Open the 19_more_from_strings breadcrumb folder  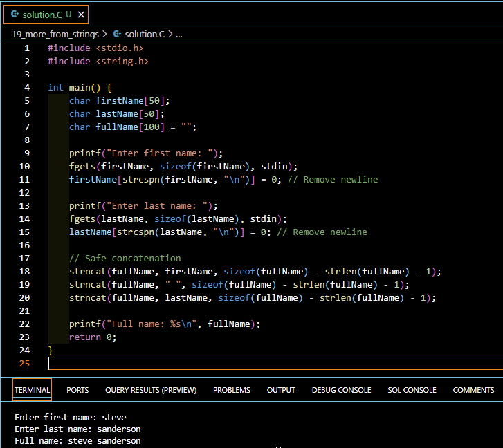[55, 33]
